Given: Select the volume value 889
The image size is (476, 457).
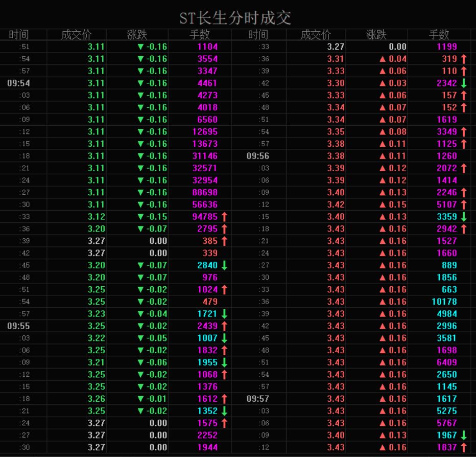Looking at the screenshot, I should click(449, 265).
